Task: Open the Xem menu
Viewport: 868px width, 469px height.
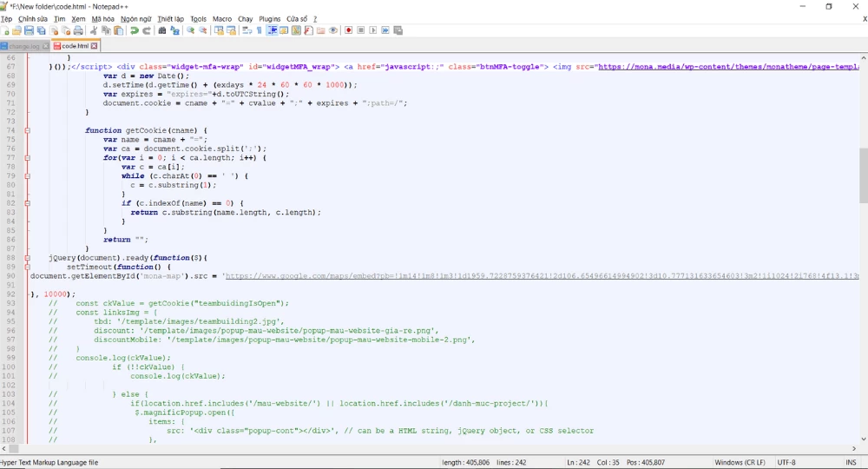Action: coord(78,19)
